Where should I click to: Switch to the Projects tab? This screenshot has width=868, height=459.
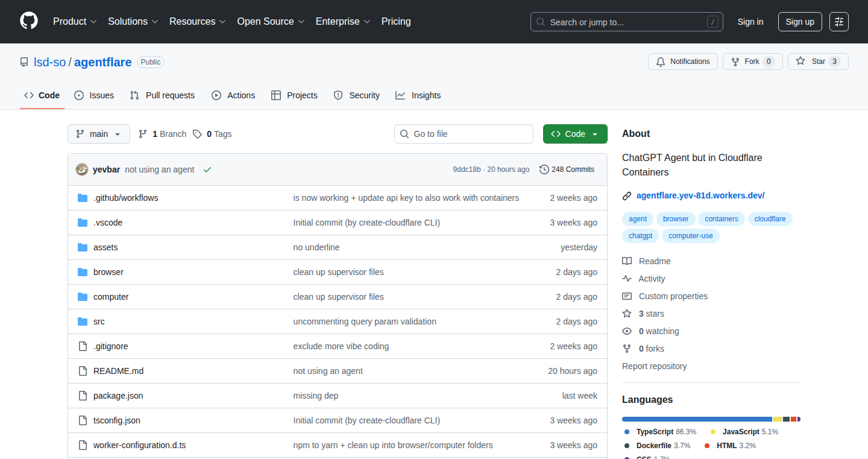point(294,95)
